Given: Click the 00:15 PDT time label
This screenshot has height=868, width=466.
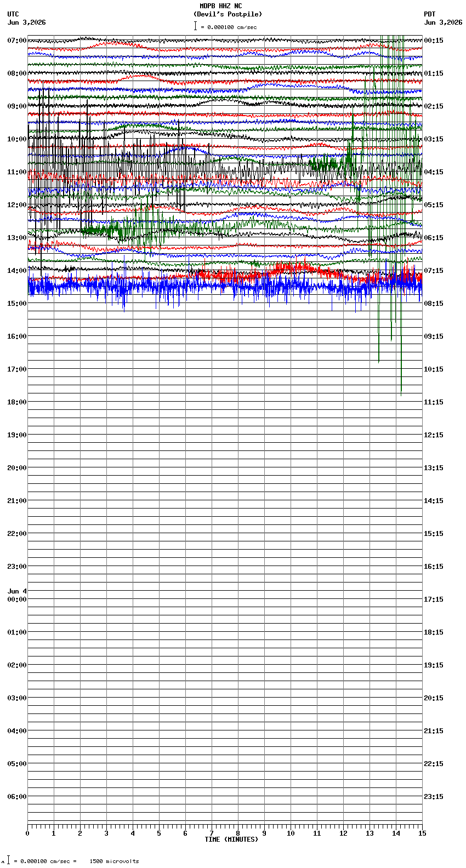Looking at the screenshot, I should pyautogui.click(x=434, y=41).
